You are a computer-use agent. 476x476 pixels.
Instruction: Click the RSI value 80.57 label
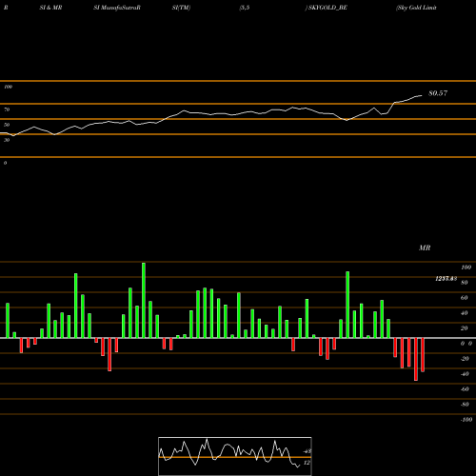pyautogui.click(x=438, y=93)
